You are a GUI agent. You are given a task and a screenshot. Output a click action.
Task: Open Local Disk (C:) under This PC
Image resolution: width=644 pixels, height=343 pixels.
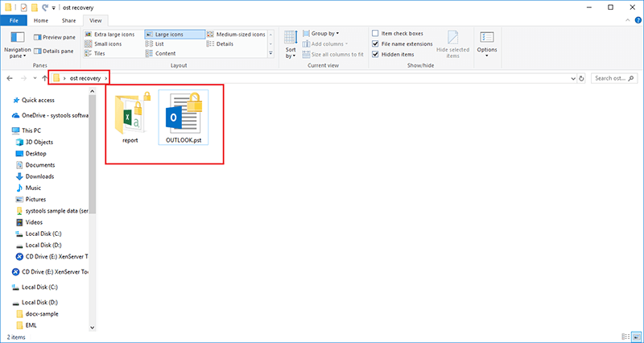(39, 233)
